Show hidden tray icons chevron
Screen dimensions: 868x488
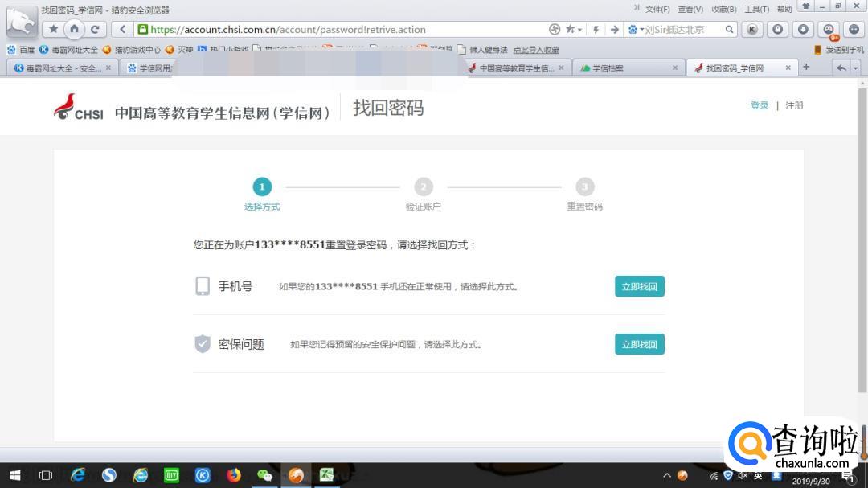[x=667, y=475]
